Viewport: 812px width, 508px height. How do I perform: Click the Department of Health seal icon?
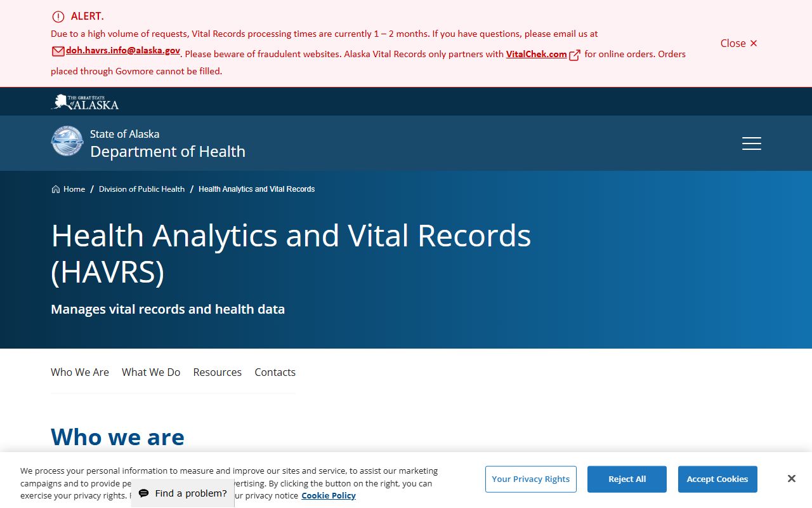point(67,141)
